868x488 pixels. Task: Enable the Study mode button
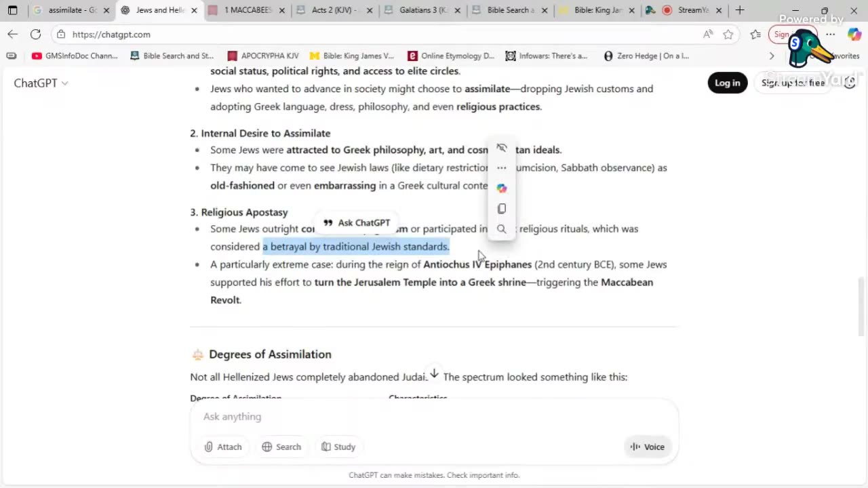(x=338, y=447)
